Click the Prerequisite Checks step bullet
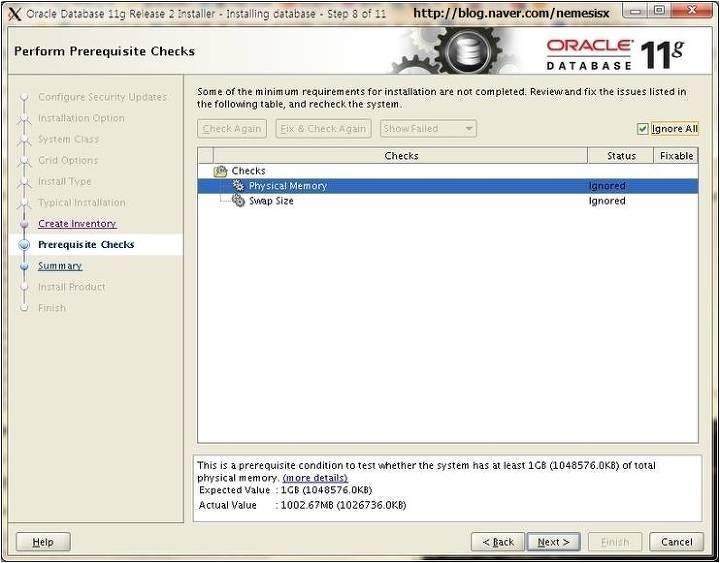Image resolution: width=720 pixels, height=563 pixels. click(x=24, y=245)
